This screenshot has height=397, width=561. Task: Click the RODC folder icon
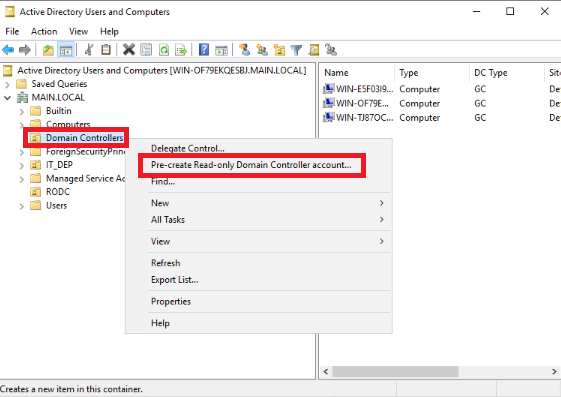(x=35, y=192)
